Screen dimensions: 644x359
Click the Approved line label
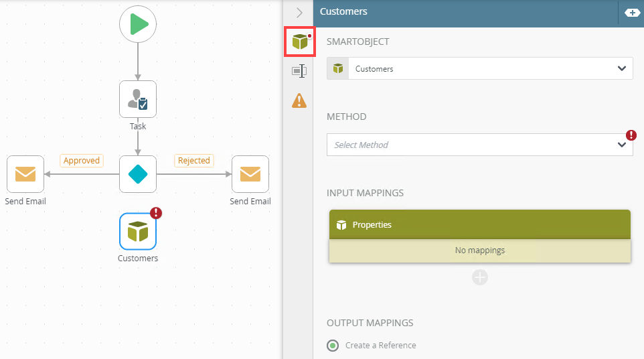(82, 161)
